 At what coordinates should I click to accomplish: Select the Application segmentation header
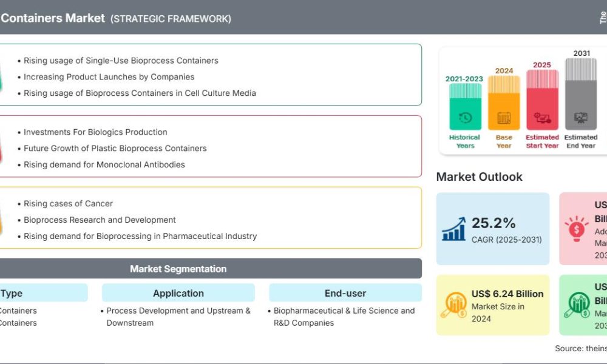coord(178,293)
